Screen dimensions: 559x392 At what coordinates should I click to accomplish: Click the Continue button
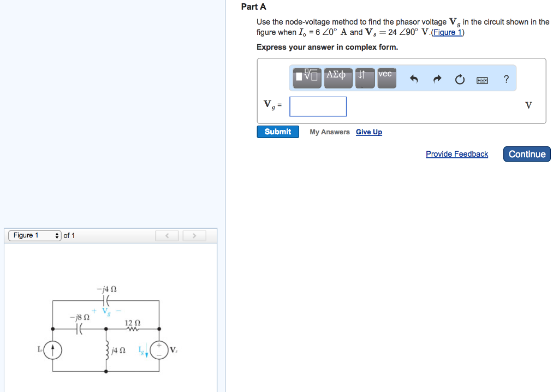click(x=526, y=154)
